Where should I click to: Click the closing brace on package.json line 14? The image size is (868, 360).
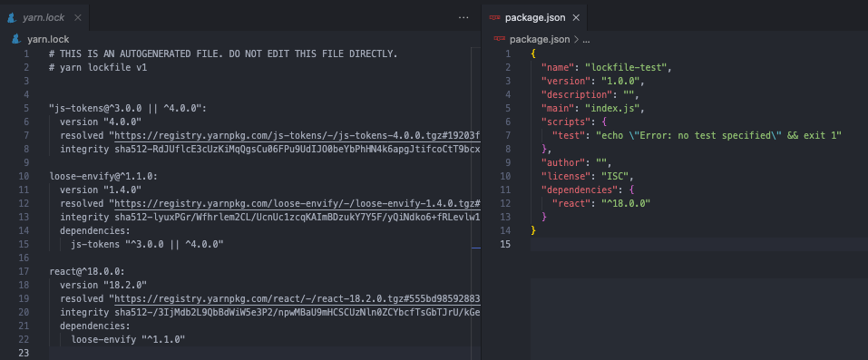click(x=533, y=230)
